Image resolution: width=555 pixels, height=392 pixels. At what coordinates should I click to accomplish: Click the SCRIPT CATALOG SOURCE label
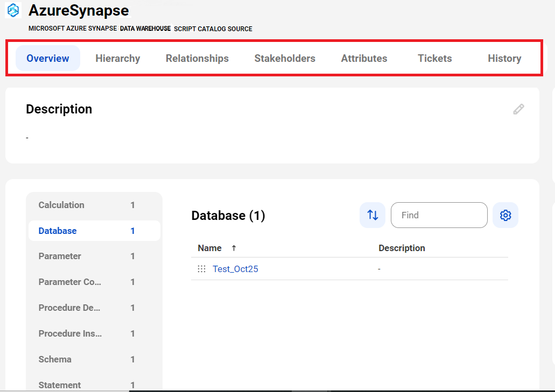click(x=213, y=29)
